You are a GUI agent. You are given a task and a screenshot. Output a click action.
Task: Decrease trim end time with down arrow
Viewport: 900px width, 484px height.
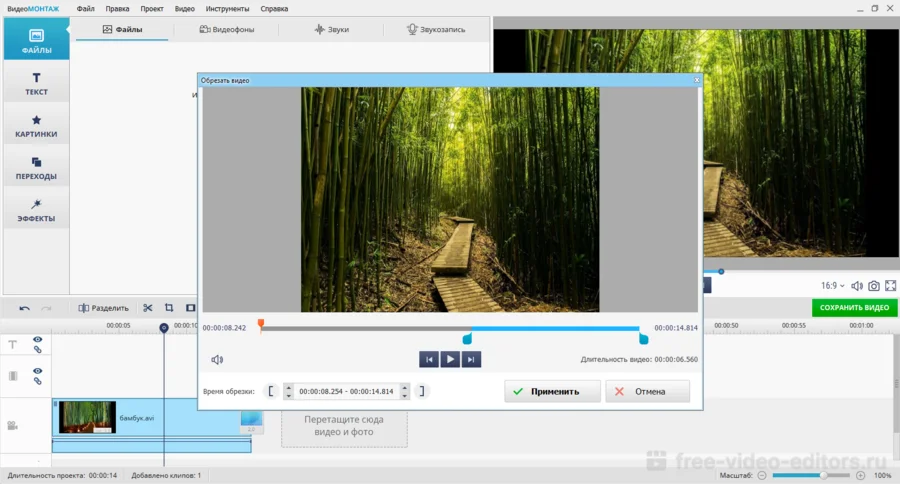point(405,395)
